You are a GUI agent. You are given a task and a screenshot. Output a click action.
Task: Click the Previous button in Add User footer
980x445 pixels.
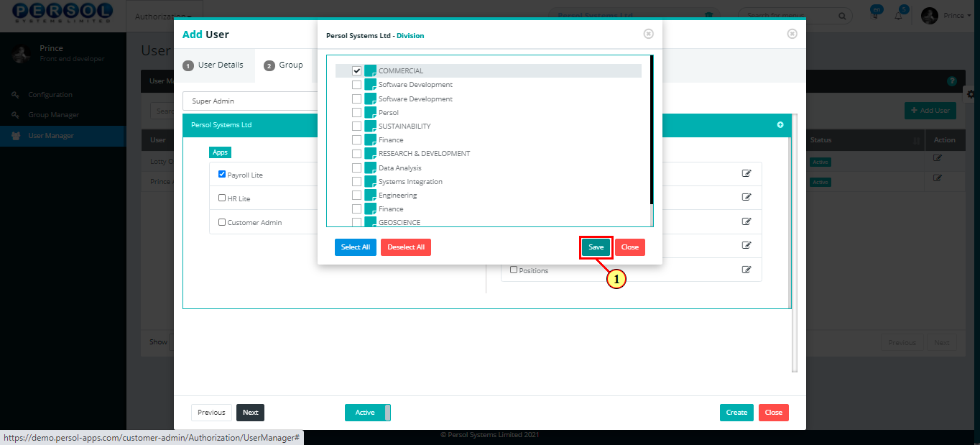point(211,413)
